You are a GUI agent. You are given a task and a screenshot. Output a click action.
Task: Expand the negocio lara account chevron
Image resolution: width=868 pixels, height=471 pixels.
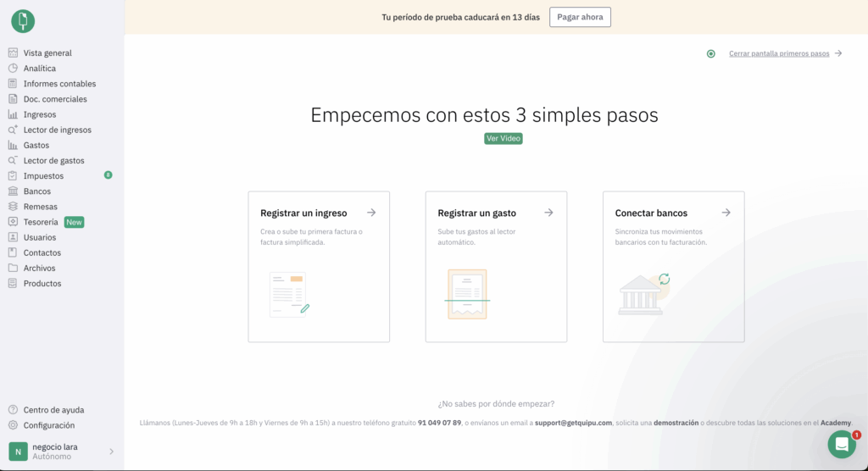[x=111, y=452]
